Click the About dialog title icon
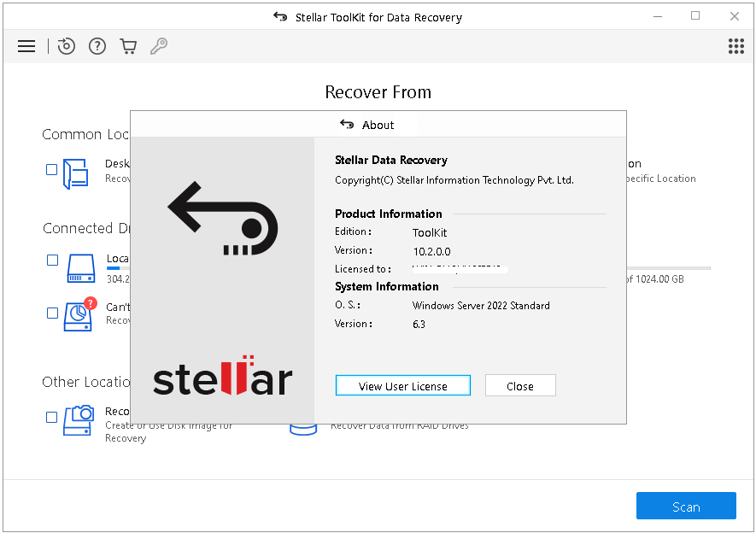Viewport: 756px width, 533px height. pyautogui.click(x=347, y=125)
